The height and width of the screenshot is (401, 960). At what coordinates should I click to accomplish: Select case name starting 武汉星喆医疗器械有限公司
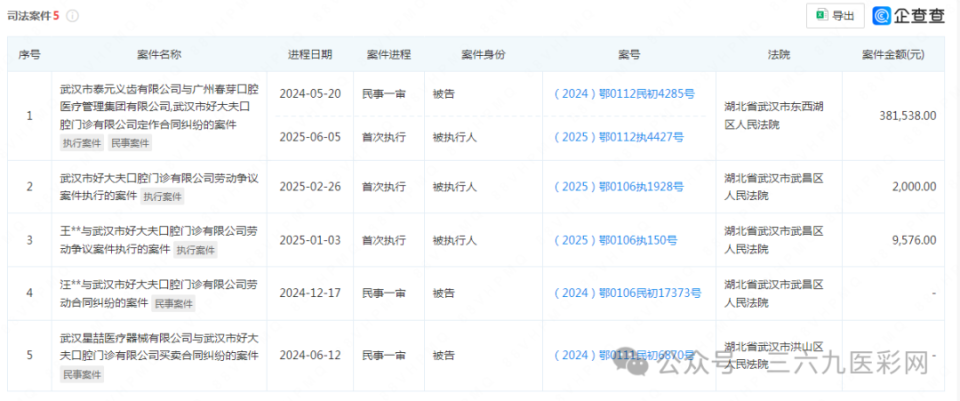[x=159, y=347]
